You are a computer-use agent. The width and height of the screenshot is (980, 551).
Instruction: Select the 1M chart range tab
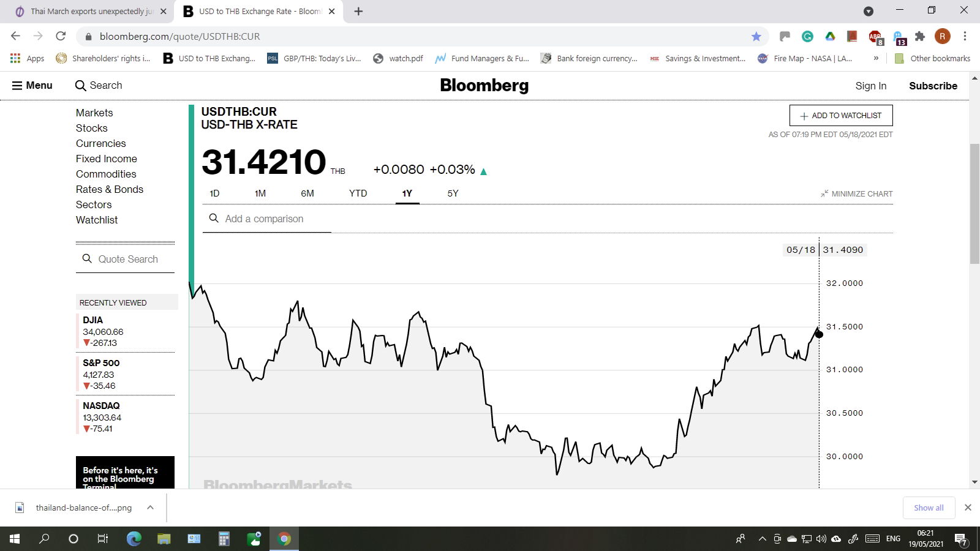tap(260, 193)
